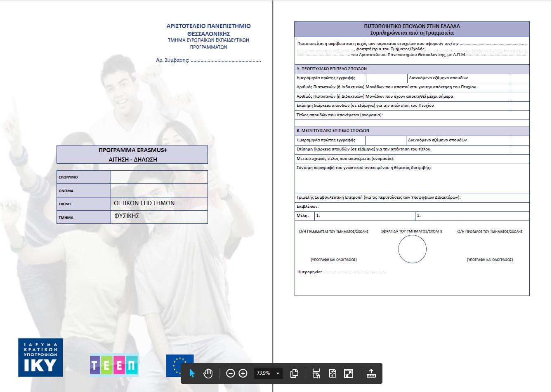The image size is (552, 392).
Task: Click ΣΦΡΑΓΙΔΑ ΤΟΥ ΤΜΗΜΑΤΟΣ/ΣΧΟΛΗΣ label
Action: point(412,231)
